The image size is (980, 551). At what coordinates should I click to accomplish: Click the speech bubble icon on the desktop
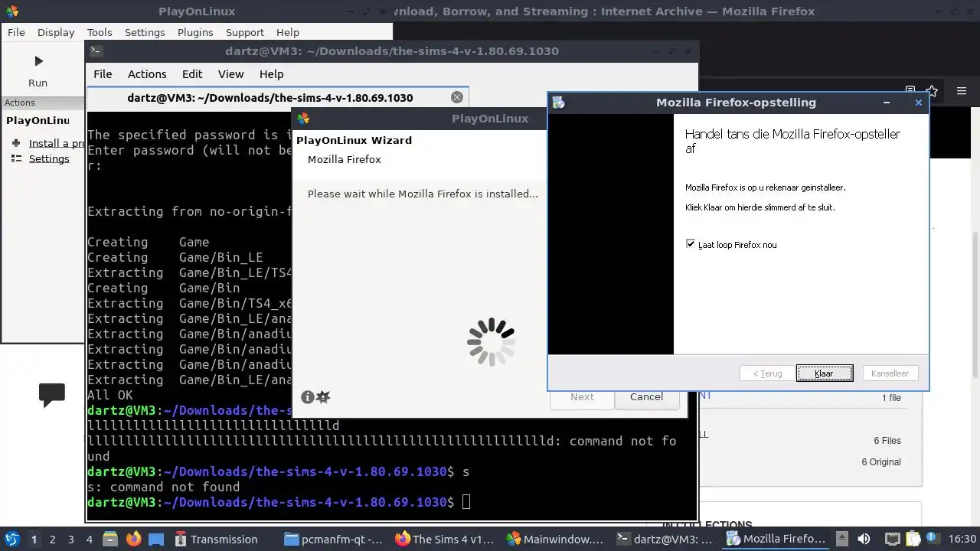pos(52,395)
